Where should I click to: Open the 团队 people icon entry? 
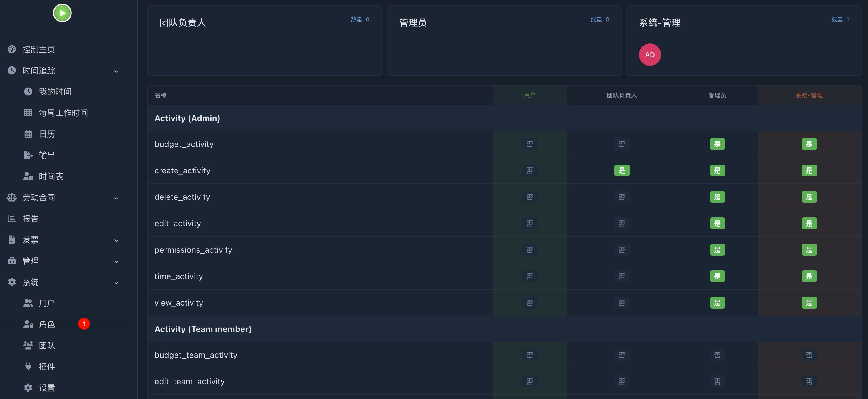pos(28,346)
